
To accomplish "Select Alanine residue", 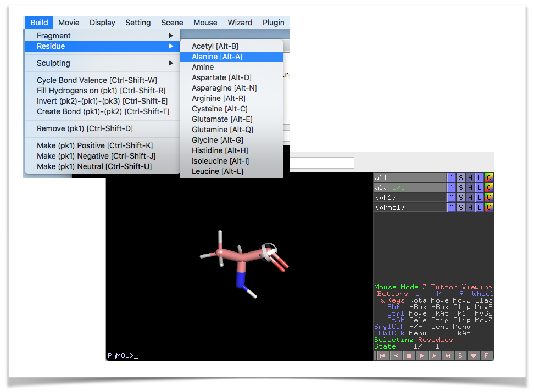I will point(232,57).
